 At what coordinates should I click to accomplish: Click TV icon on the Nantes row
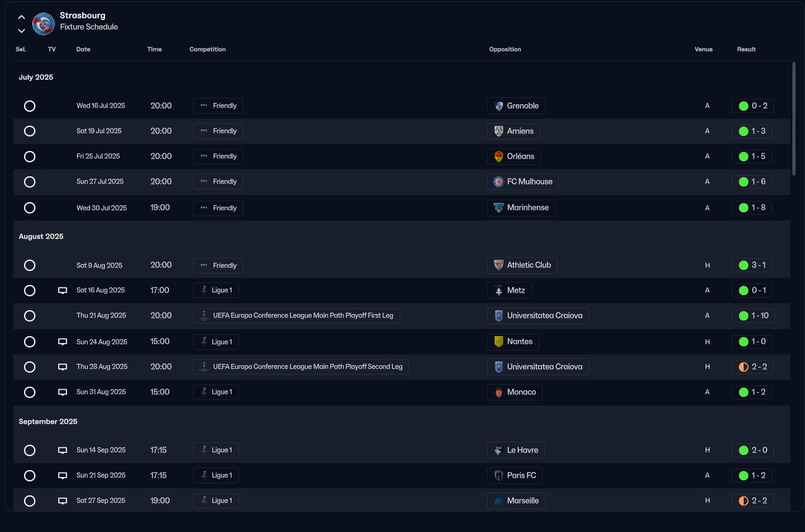click(x=63, y=342)
